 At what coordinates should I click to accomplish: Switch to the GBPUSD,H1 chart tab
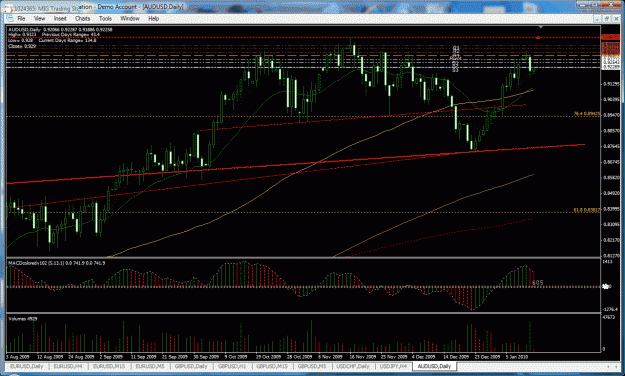pos(232,366)
